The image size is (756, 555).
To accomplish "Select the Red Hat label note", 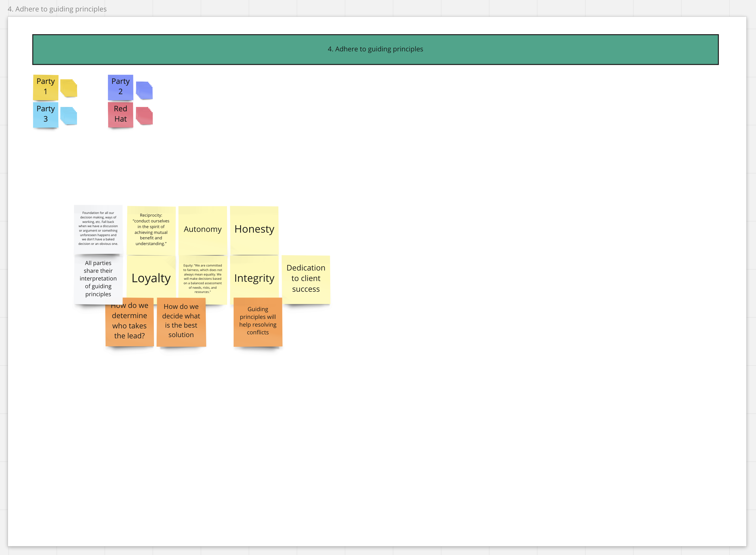I will (x=121, y=114).
